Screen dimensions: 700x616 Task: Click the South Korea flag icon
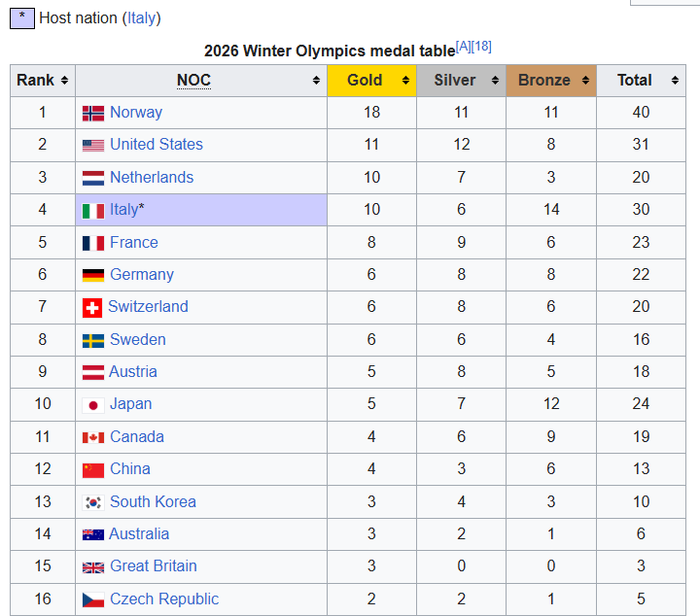(93, 502)
